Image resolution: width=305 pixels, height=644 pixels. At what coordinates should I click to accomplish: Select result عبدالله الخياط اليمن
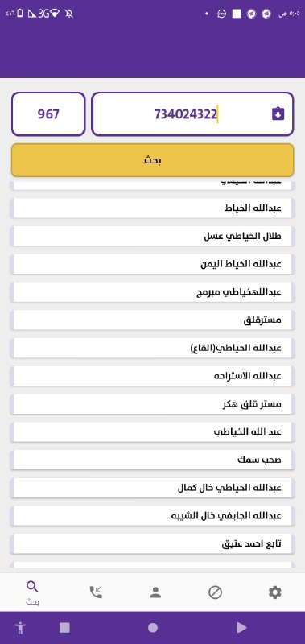(151, 264)
